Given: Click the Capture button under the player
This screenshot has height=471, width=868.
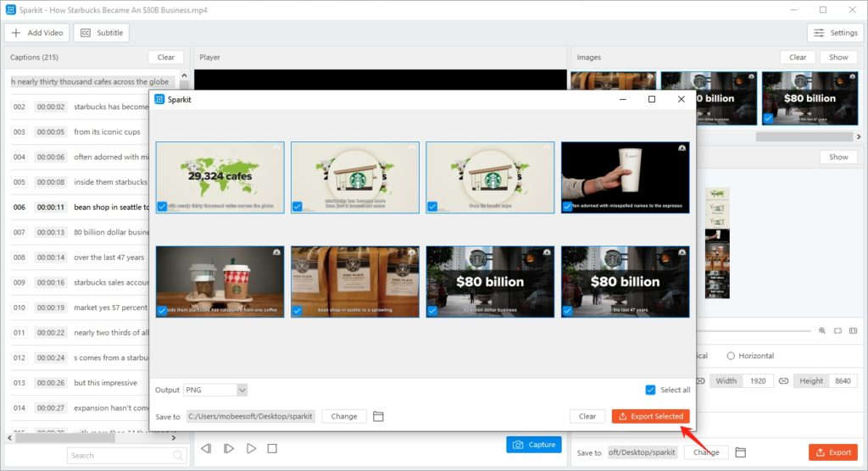Looking at the screenshot, I should [x=534, y=445].
